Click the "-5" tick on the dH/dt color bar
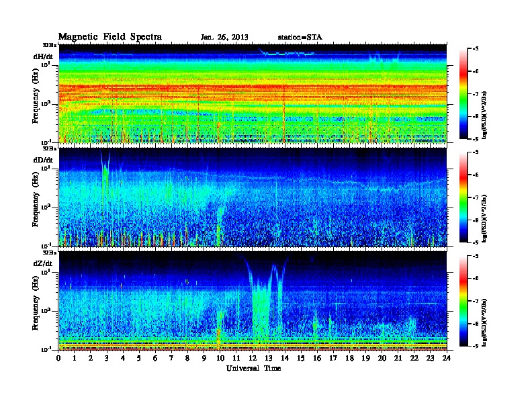Image resolution: width=532 pixels, height=411 pixels. [476, 49]
